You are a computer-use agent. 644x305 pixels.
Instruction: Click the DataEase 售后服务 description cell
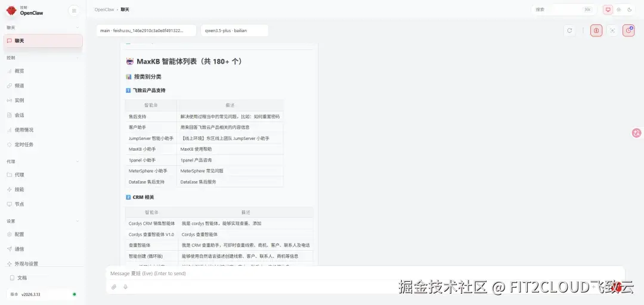[230, 182]
